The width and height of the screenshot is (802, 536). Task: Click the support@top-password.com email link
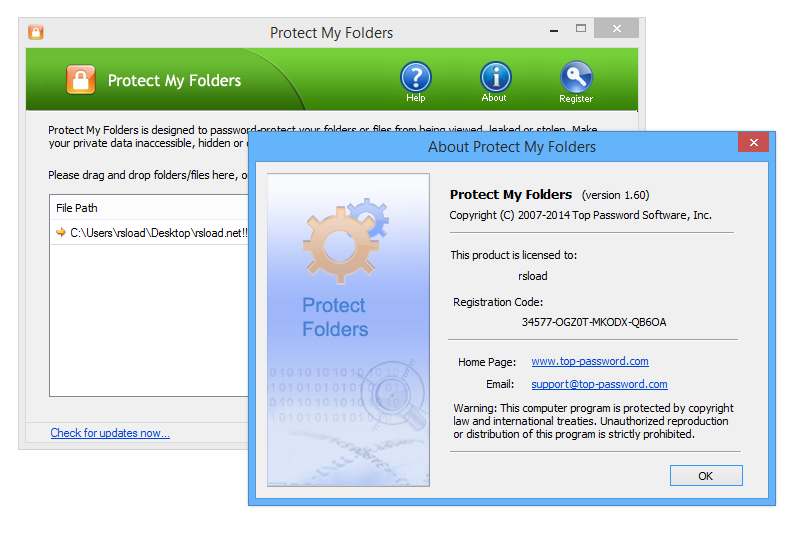tap(599, 384)
